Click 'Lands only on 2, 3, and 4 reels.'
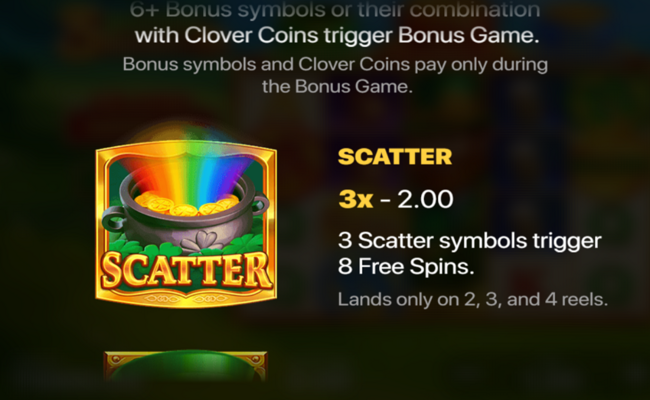 click(473, 299)
